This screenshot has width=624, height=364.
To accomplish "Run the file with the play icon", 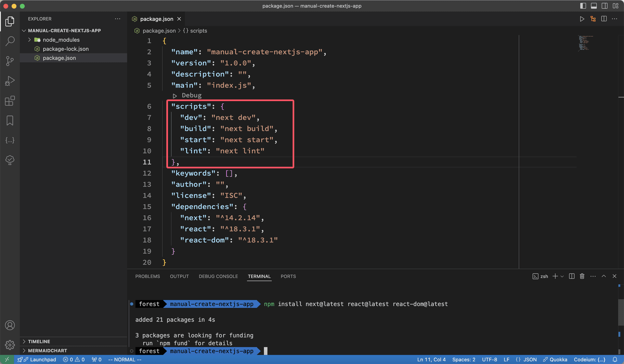I will coord(582,19).
